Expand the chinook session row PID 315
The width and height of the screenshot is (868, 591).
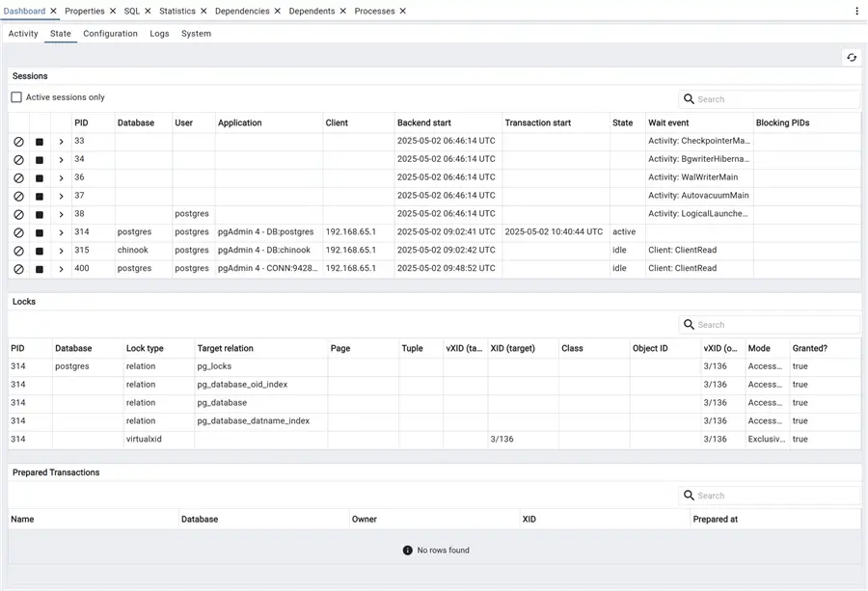tap(60, 250)
